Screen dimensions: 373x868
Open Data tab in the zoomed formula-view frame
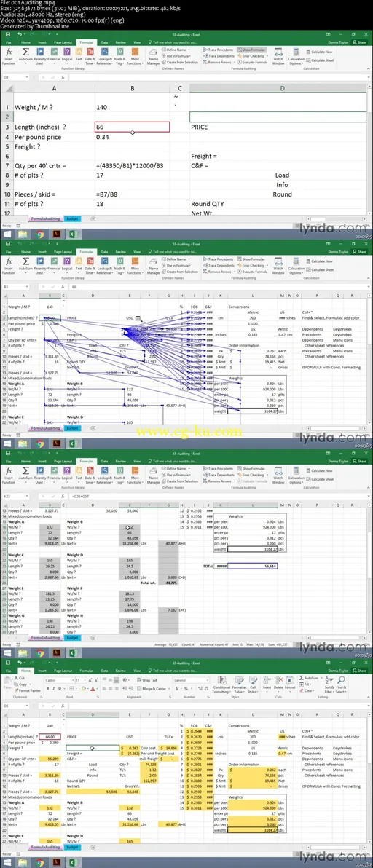(104, 42)
